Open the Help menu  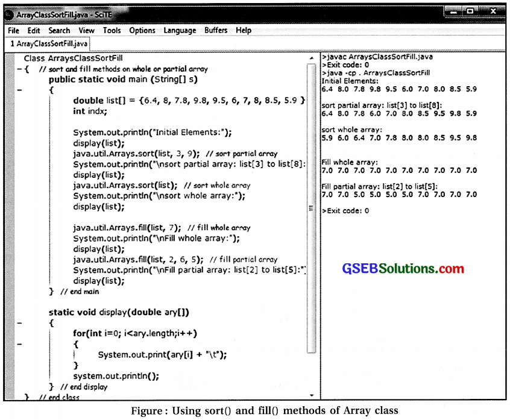(x=243, y=30)
